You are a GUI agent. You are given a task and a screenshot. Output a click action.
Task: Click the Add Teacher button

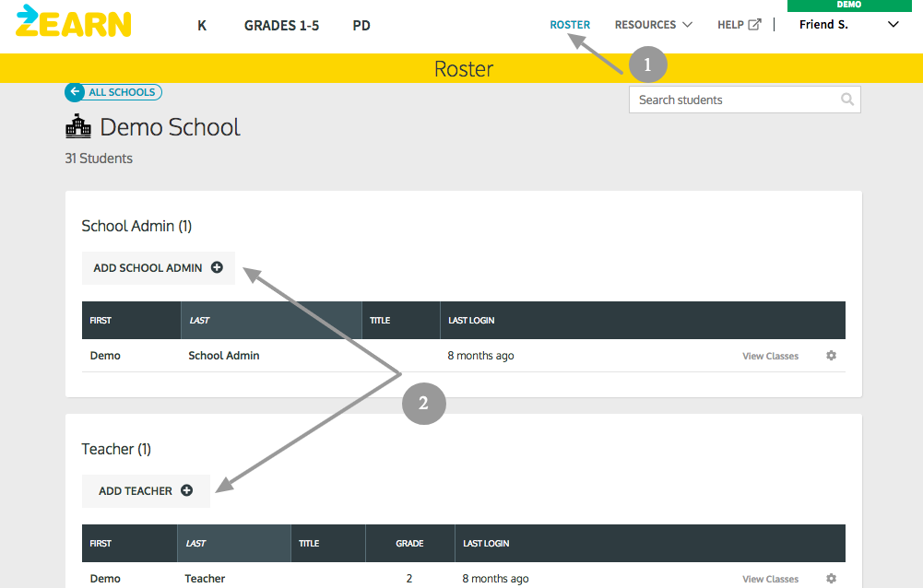[146, 491]
